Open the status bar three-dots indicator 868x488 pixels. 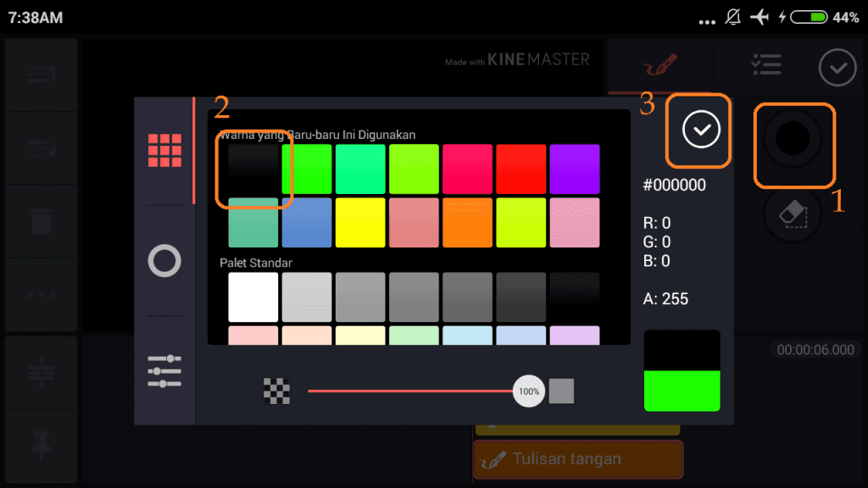coord(707,22)
